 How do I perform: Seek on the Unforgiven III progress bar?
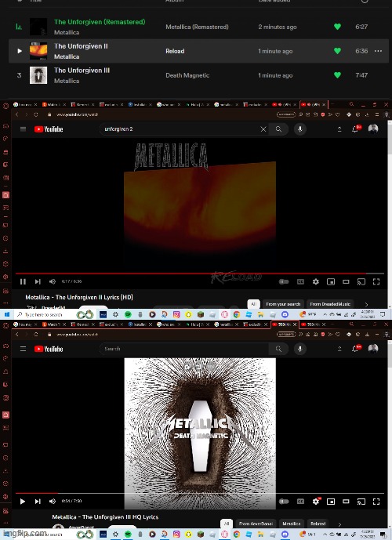pyautogui.click(x=200, y=493)
